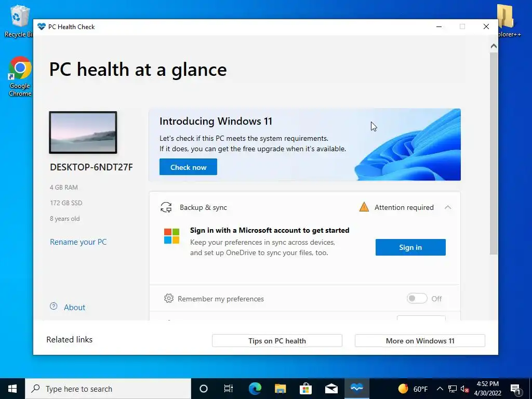Open Microsoft Store from the taskbar
The height and width of the screenshot is (399, 532).
click(305, 389)
